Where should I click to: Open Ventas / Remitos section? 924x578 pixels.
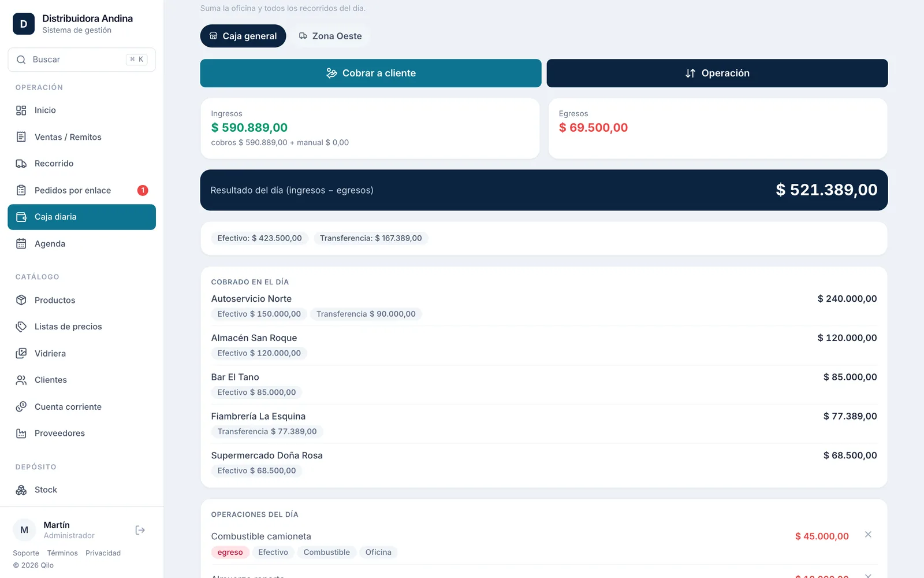[81, 137]
